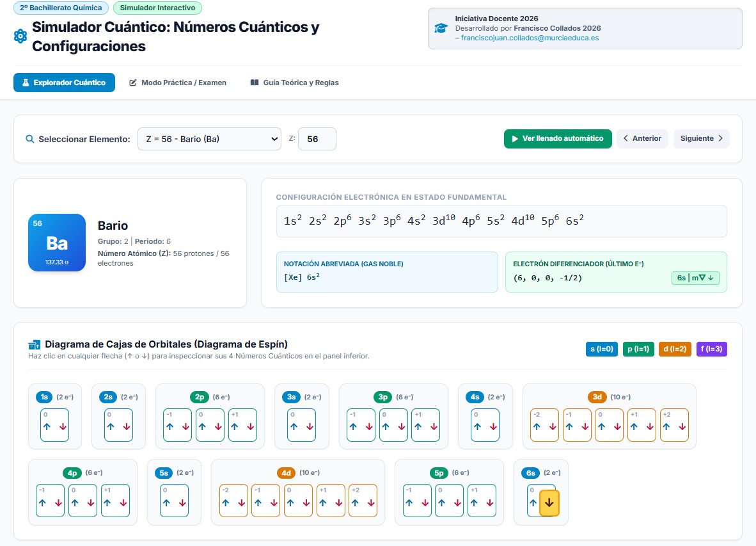
Task: Click the quantum numbers (6, 0, 0, -1/2)
Action: (x=547, y=278)
